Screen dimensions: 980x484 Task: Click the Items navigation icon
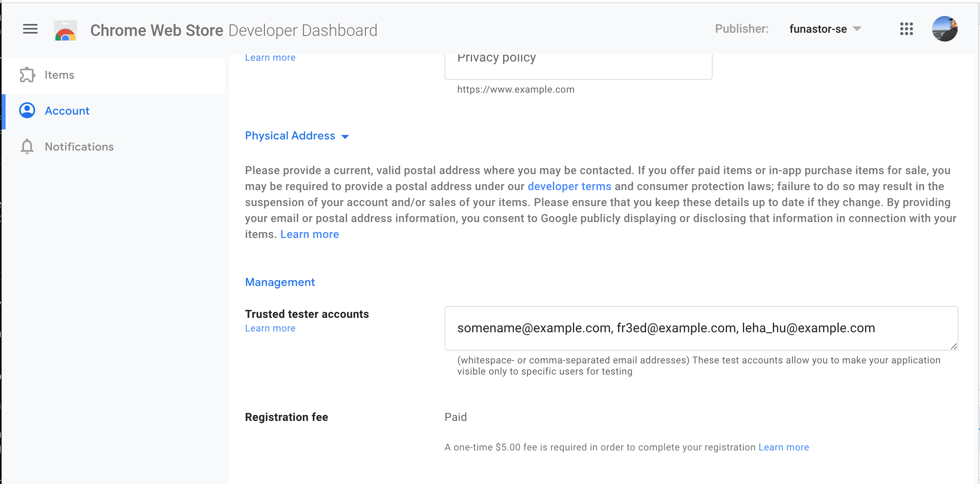27,74
